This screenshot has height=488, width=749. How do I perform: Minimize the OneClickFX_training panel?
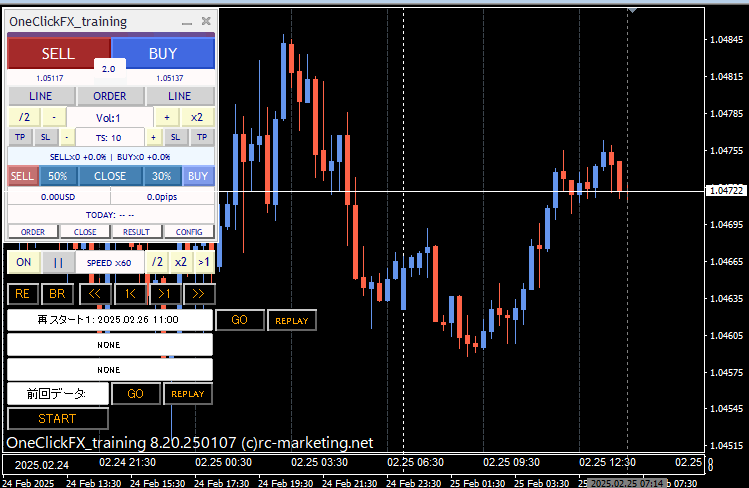[x=186, y=20]
